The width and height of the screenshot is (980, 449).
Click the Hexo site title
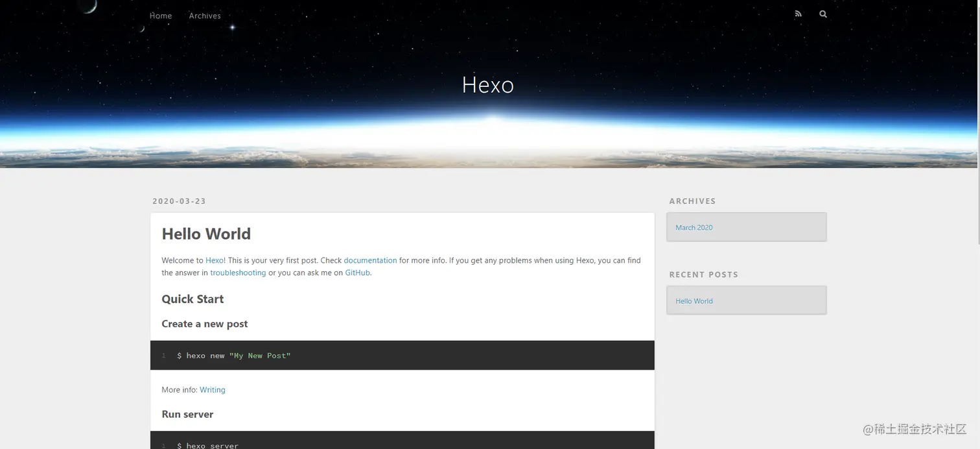click(x=487, y=85)
